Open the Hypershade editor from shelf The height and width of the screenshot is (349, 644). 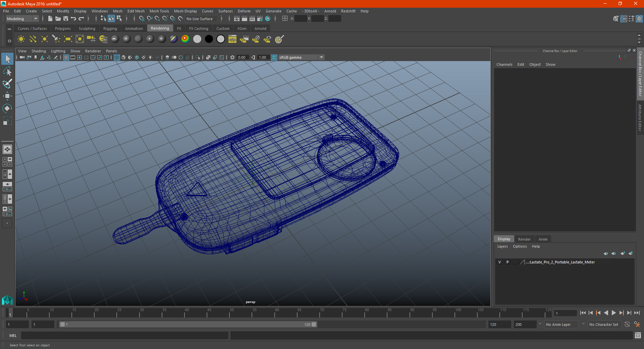point(232,39)
